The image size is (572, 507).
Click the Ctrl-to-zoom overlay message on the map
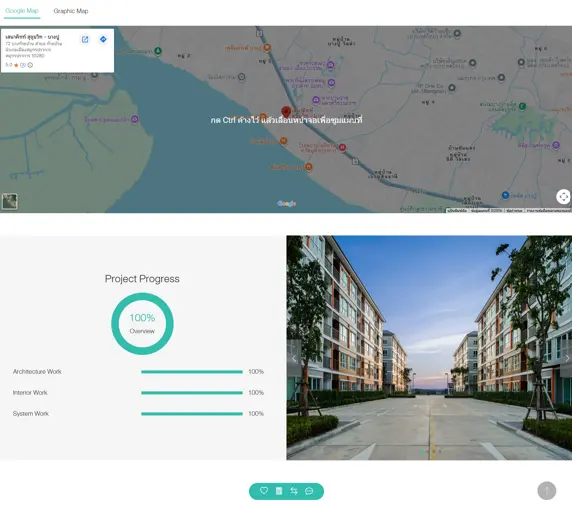286,120
